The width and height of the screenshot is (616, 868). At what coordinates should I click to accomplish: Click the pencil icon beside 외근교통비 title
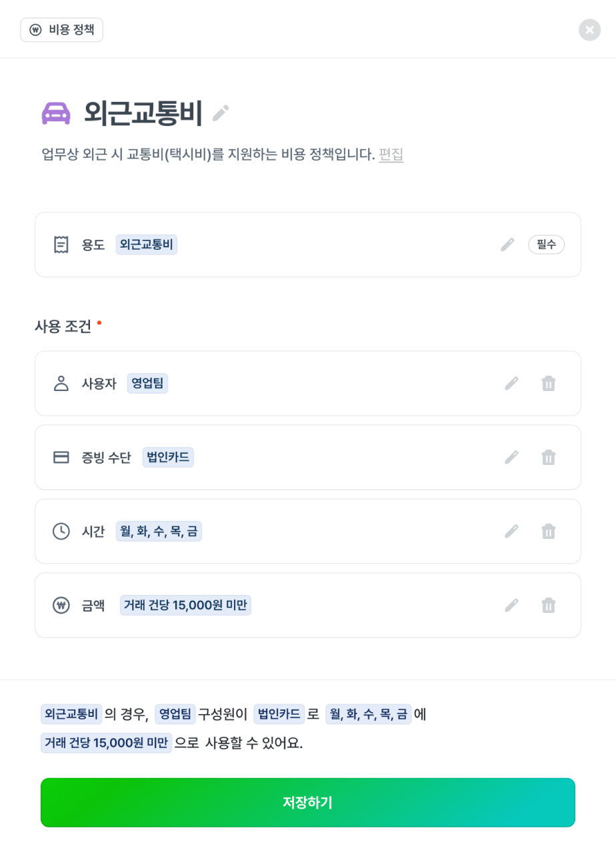221,113
